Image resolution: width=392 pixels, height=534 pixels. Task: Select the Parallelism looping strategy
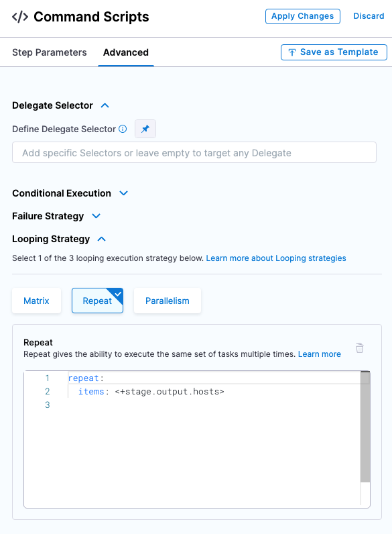click(168, 301)
